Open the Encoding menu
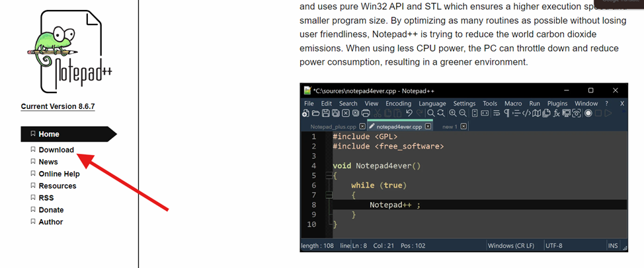Screen dimensions: 644x268 coord(399,103)
